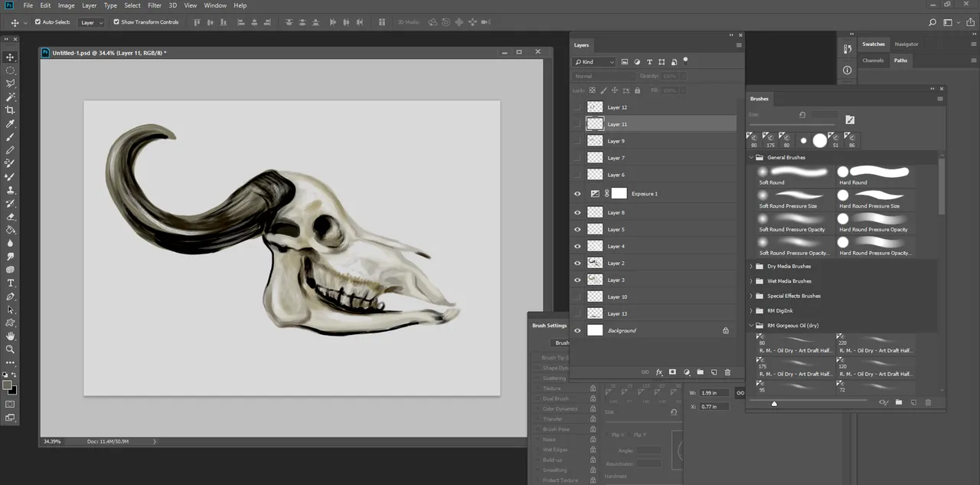Viewport: 980px width, 485px height.
Task: Open the Auto-Select Layer dropdown
Action: coord(92,22)
